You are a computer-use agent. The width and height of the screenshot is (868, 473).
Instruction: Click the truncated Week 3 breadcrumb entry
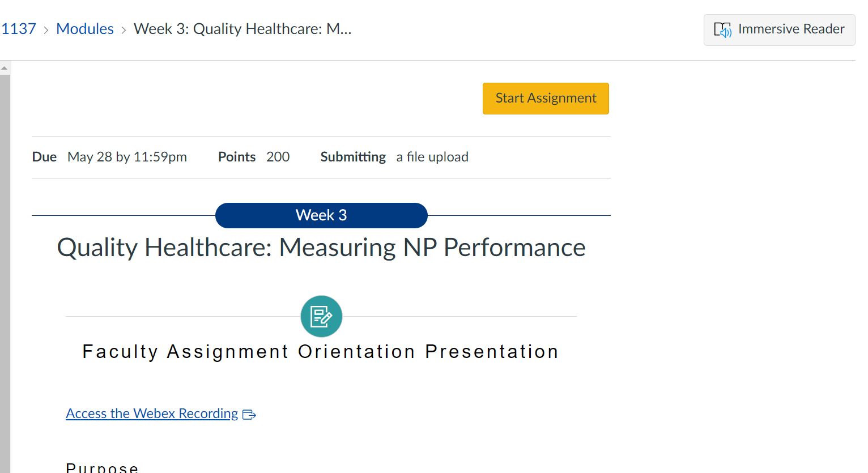tap(242, 29)
